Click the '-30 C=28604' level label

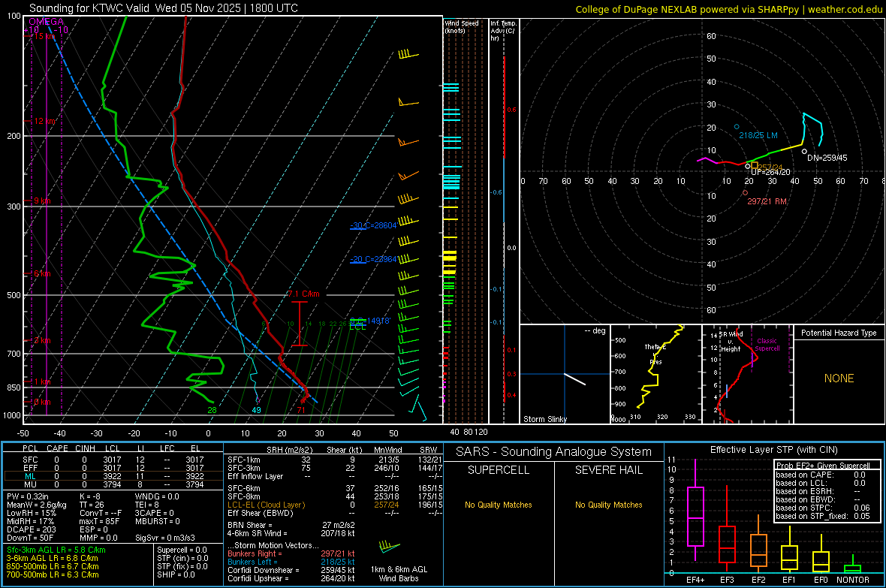point(373,225)
